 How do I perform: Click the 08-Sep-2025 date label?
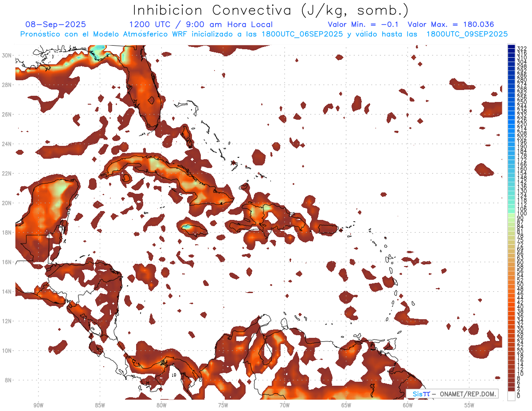(x=55, y=24)
